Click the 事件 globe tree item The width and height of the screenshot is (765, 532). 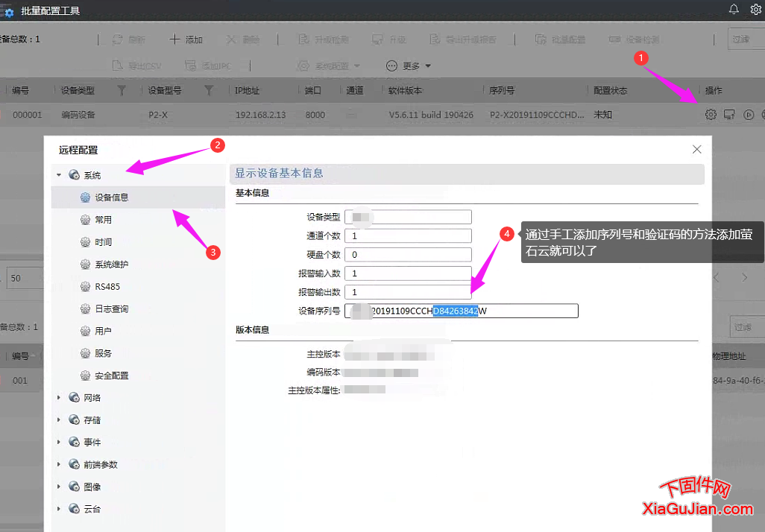click(85, 442)
